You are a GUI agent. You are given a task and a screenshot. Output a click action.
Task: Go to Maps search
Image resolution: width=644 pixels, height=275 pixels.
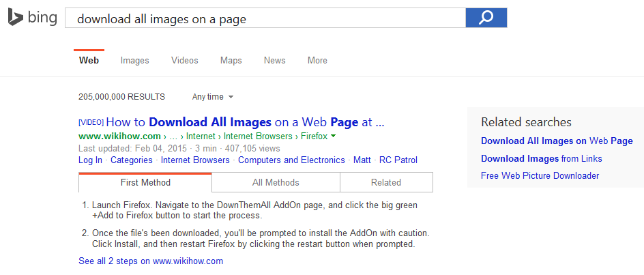(231, 61)
